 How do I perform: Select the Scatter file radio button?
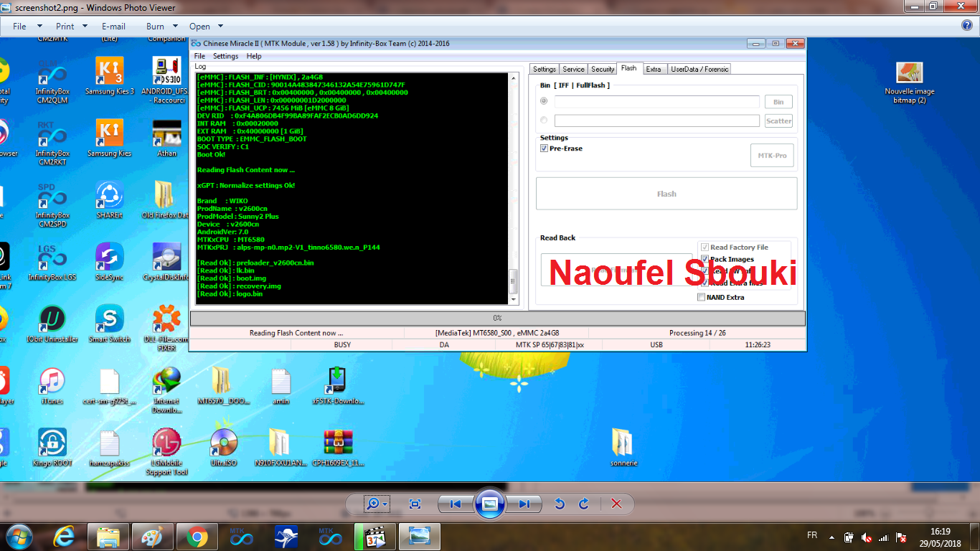click(x=544, y=120)
